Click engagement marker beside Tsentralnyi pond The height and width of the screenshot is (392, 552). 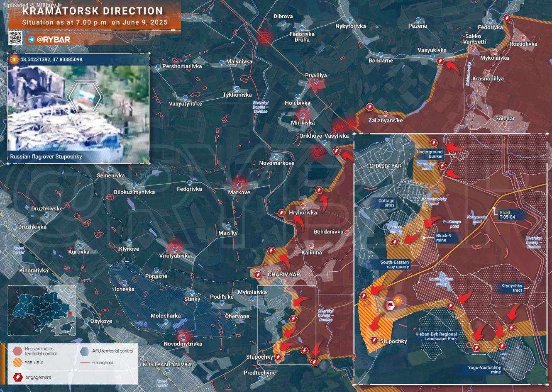point(442,166)
